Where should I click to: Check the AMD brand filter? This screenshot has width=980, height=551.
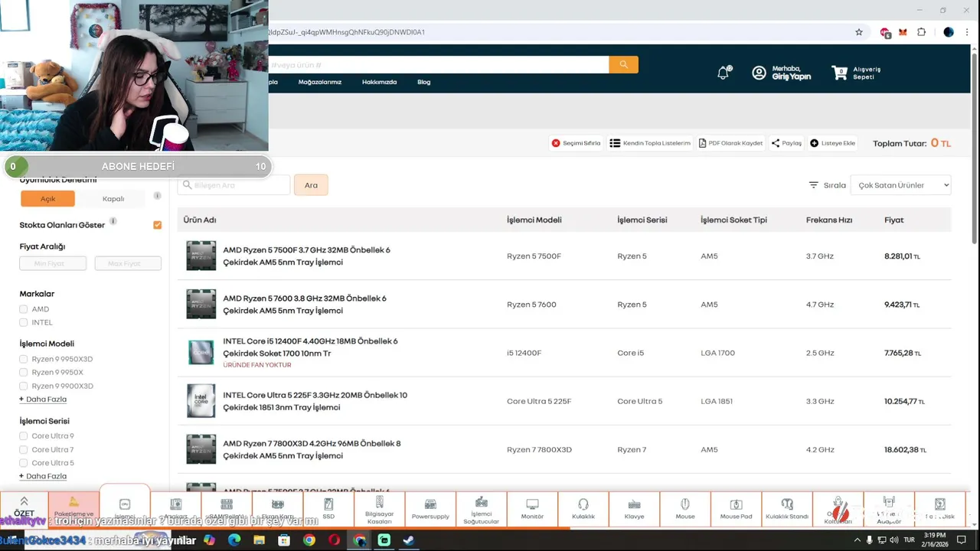[24, 309]
